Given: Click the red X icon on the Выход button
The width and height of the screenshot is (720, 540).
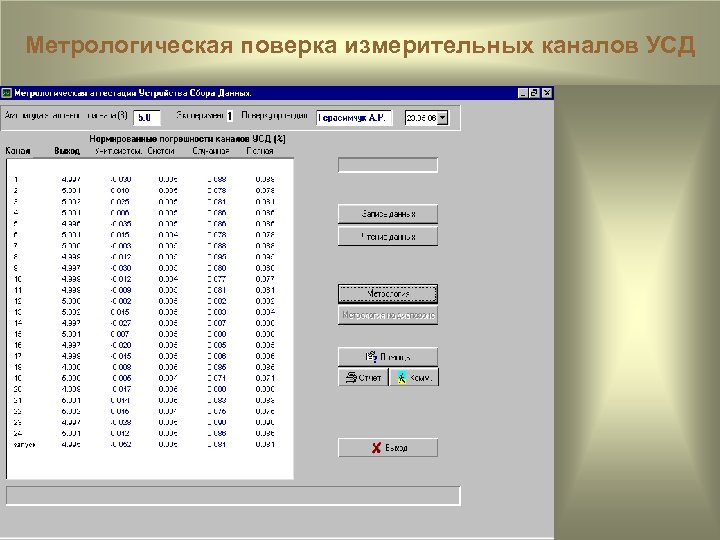Looking at the screenshot, I should [x=377, y=448].
